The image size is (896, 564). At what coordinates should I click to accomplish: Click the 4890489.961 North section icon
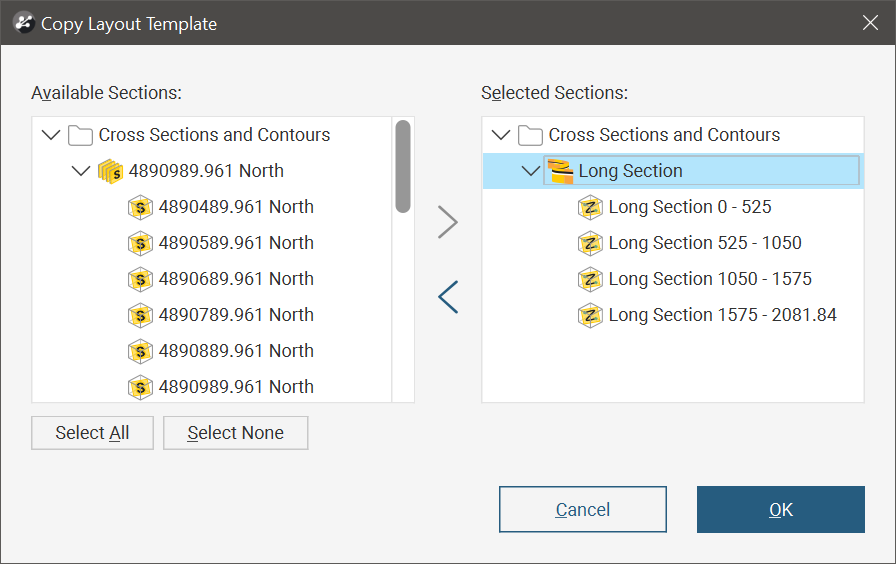click(x=141, y=207)
